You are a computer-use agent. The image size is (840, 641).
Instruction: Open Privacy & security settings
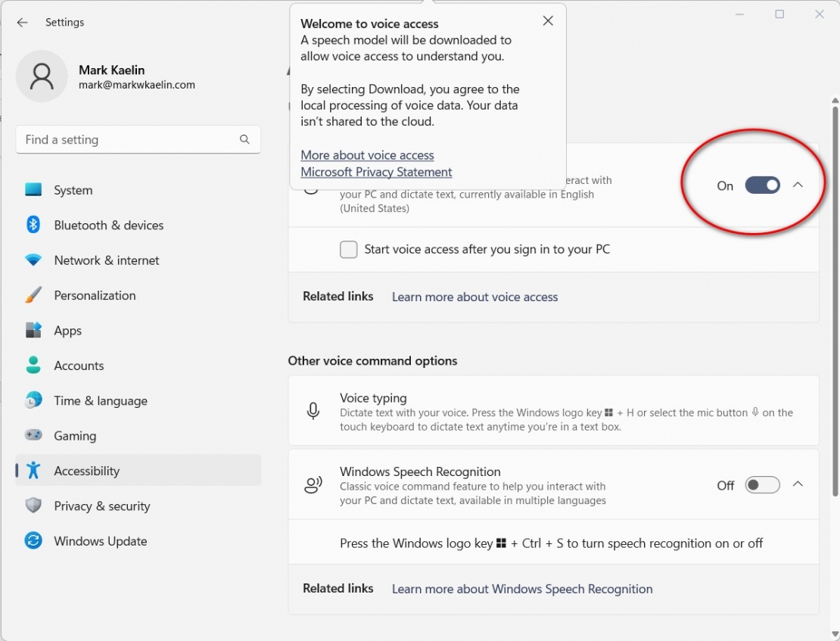coord(102,506)
